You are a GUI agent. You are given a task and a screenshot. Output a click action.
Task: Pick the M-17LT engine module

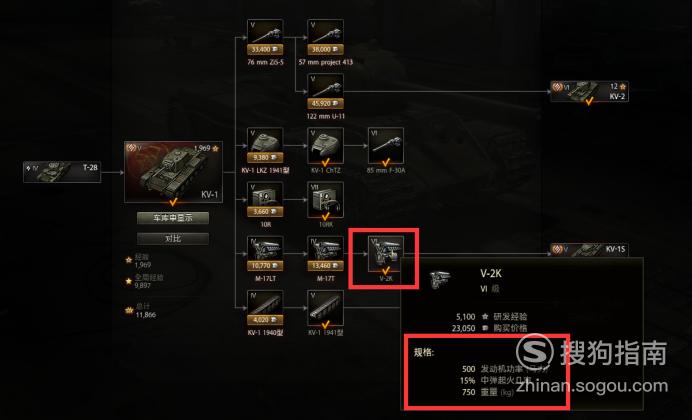click(265, 254)
